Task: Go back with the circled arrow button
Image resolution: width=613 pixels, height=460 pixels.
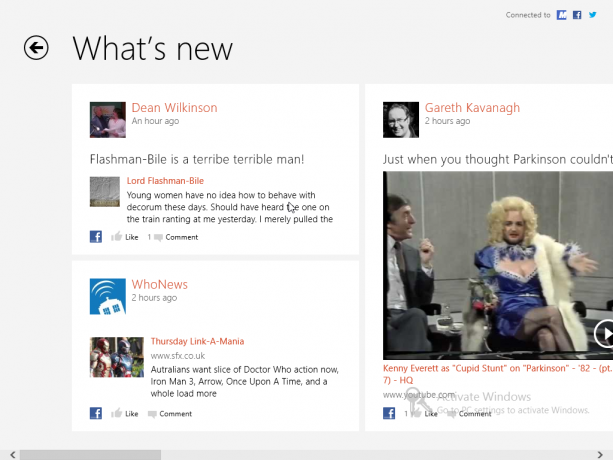Action: coord(36,48)
